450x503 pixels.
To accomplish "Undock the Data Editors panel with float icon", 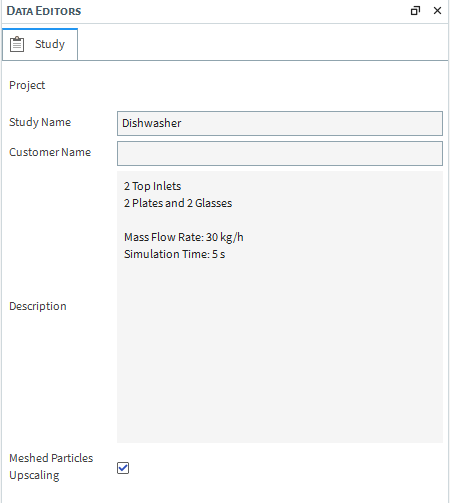I will [x=415, y=11].
